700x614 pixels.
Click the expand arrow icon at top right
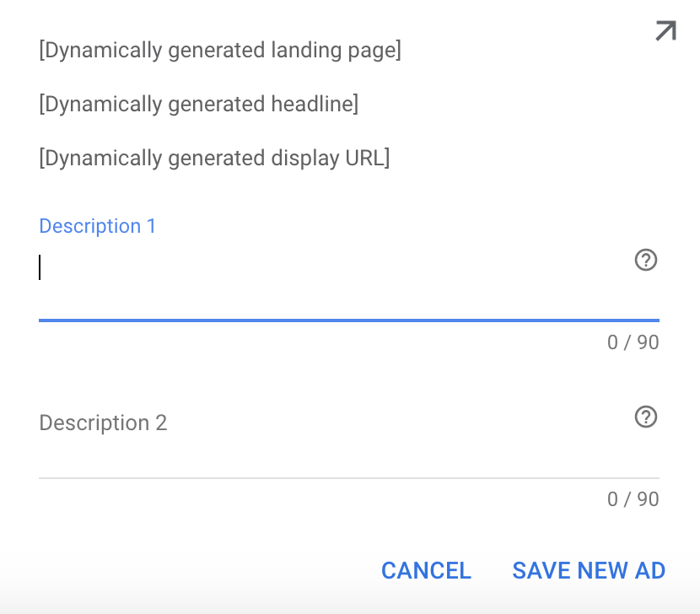pos(665,31)
